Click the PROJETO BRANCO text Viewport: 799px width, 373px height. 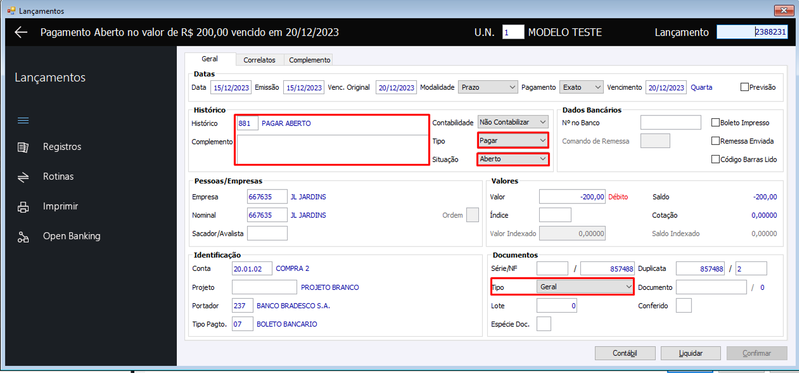330,287
